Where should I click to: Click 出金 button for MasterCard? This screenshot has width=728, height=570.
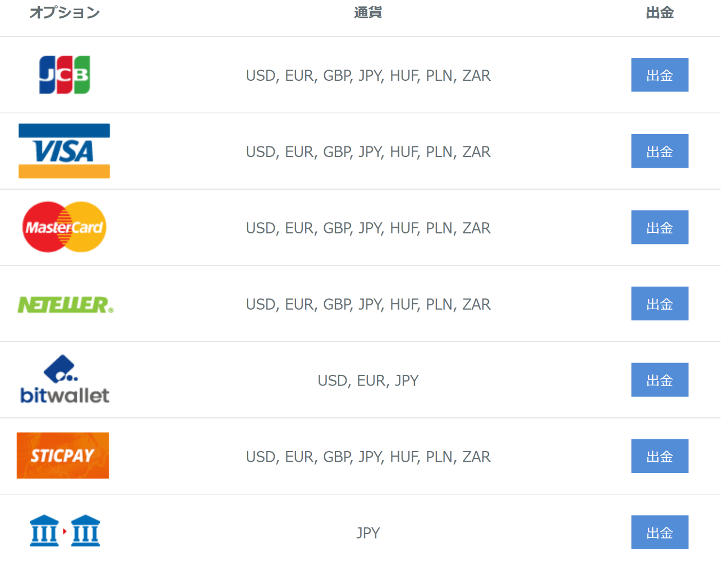660,227
